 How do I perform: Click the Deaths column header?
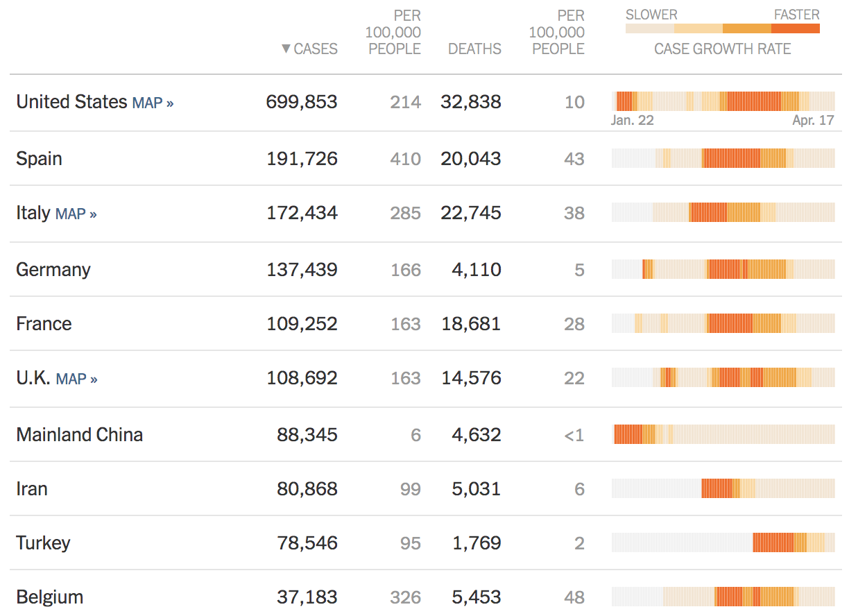(x=474, y=49)
